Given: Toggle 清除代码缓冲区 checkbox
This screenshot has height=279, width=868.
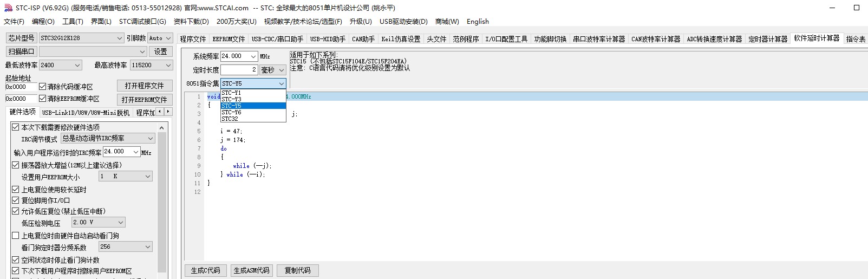Looking at the screenshot, I should click(x=42, y=87).
